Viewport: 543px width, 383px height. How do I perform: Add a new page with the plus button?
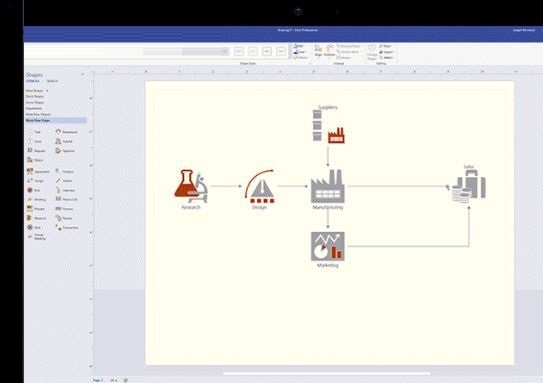[x=126, y=380]
